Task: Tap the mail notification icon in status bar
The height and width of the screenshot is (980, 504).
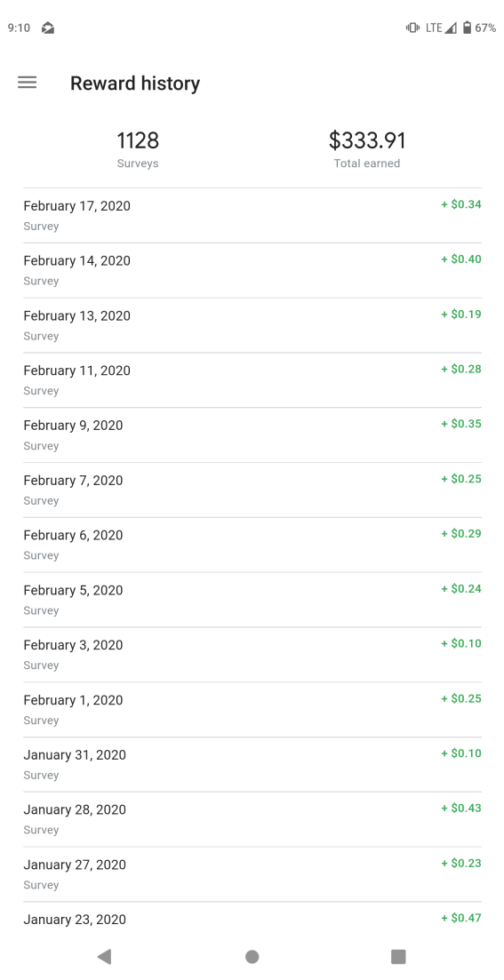Action: click(x=48, y=28)
